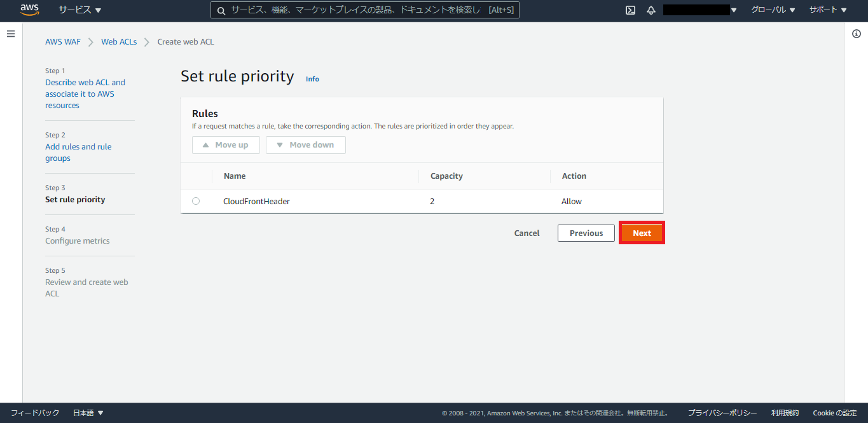Image resolution: width=868 pixels, height=423 pixels.
Task: Click Create web ACL breadcrumb text
Action: coord(186,42)
